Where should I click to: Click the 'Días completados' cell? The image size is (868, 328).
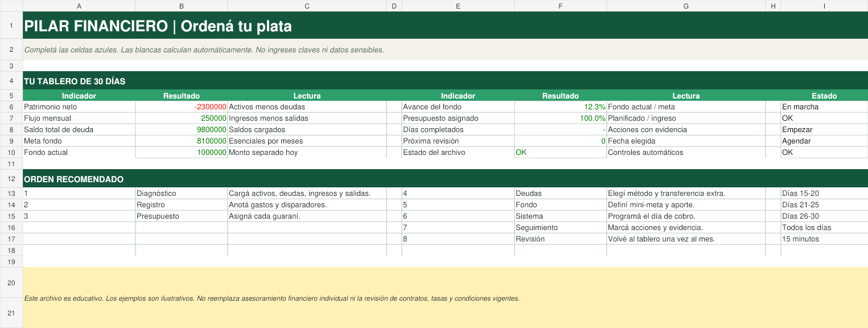tap(458, 130)
